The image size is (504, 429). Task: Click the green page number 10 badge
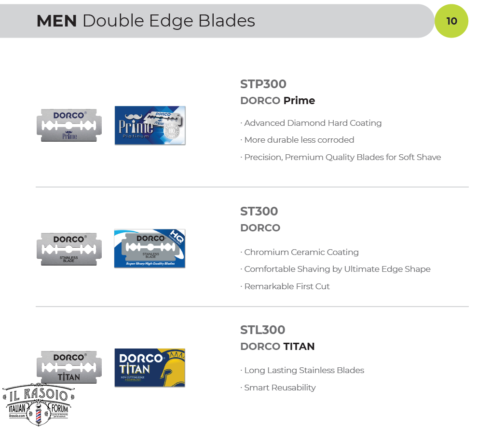point(451,21)
